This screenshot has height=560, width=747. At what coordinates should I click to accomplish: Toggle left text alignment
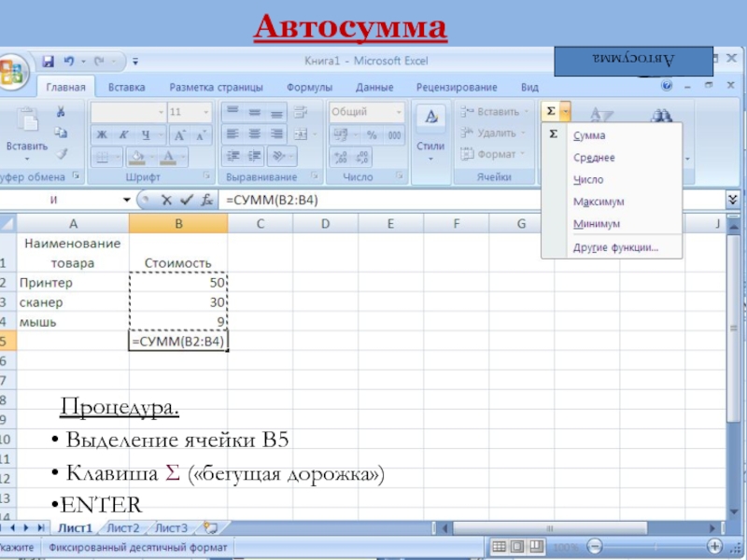click(233, 133)
